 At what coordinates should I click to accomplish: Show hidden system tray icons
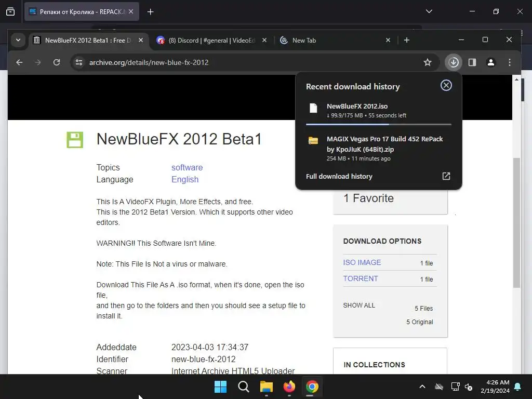coord(422,387)
